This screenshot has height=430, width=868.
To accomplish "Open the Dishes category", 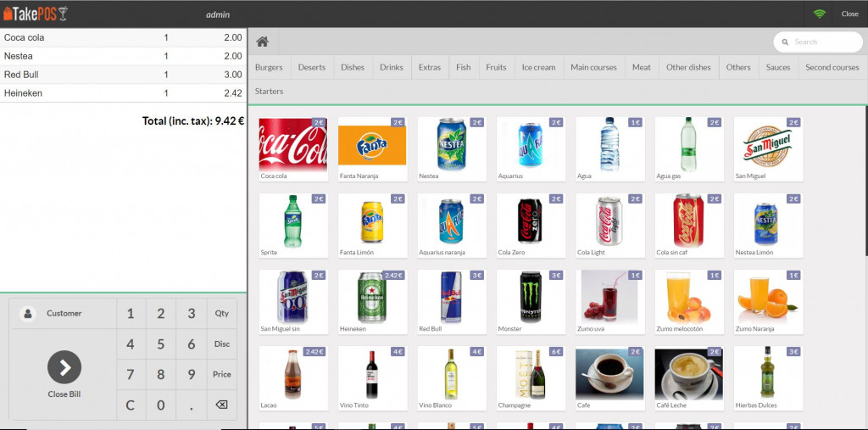I will tap(353, 67).
